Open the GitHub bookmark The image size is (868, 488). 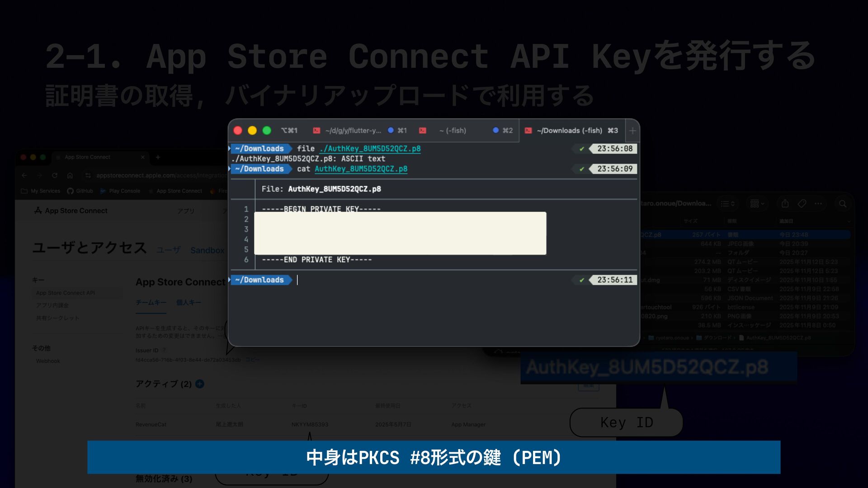[80, 191]
